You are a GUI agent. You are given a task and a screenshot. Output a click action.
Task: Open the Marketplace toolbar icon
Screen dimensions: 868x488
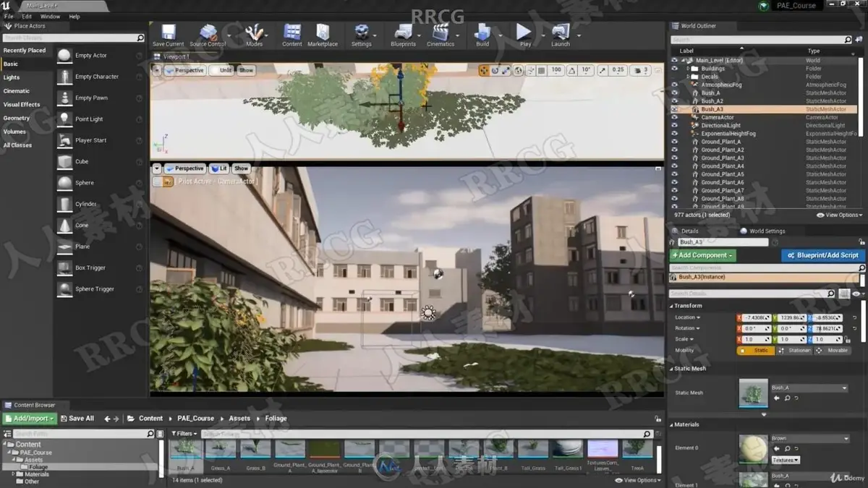coord(323,33)
